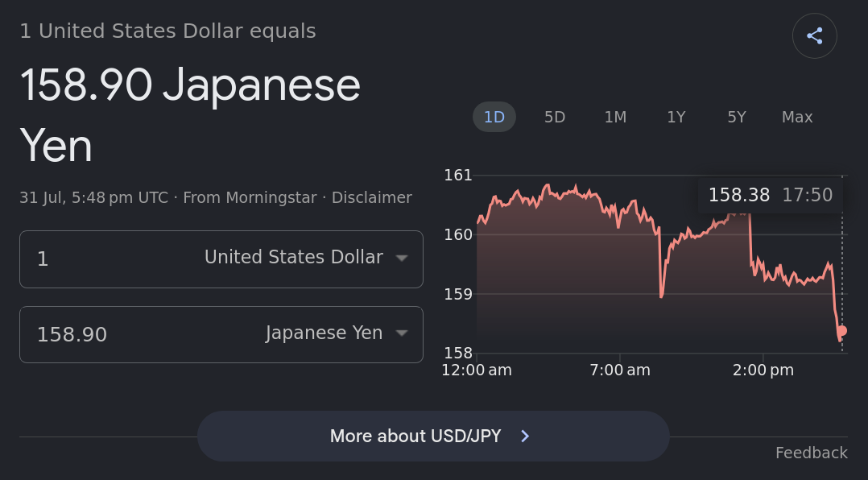Image resolution: width=868 pixels, height=480 pixels.
Task: Open the Disclaimer link
Action: pos(371,197)
